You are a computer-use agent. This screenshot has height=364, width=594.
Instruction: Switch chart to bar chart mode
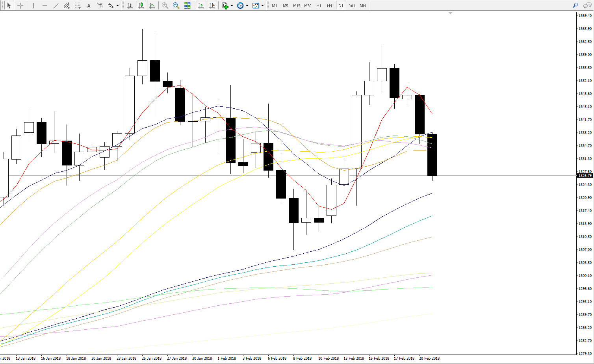tap(130, 6)
